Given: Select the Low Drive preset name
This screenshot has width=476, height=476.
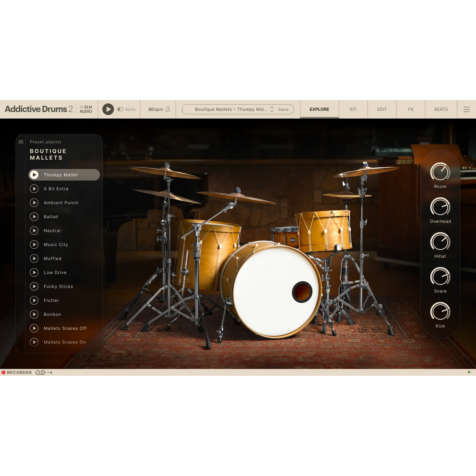Looking at the screenshot, I should tap(55, 272).
